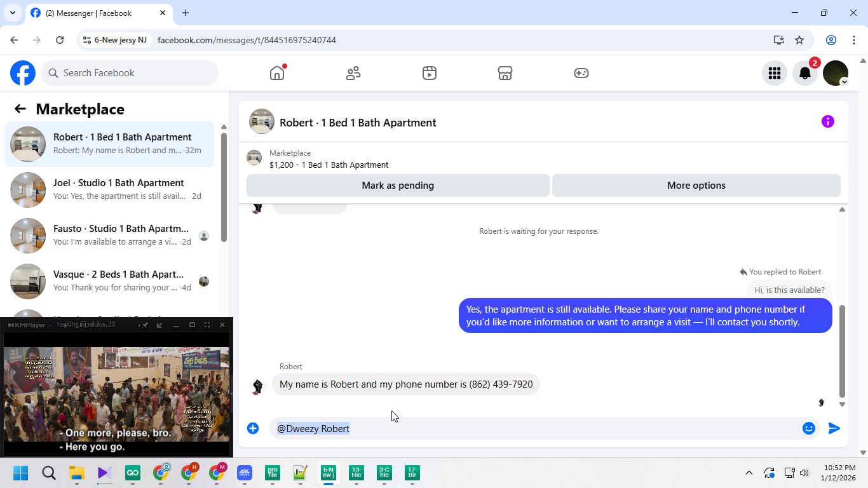Screen dimensions: 868x488
Task: Reload the page in Chrome
Action: coord(60,40)
